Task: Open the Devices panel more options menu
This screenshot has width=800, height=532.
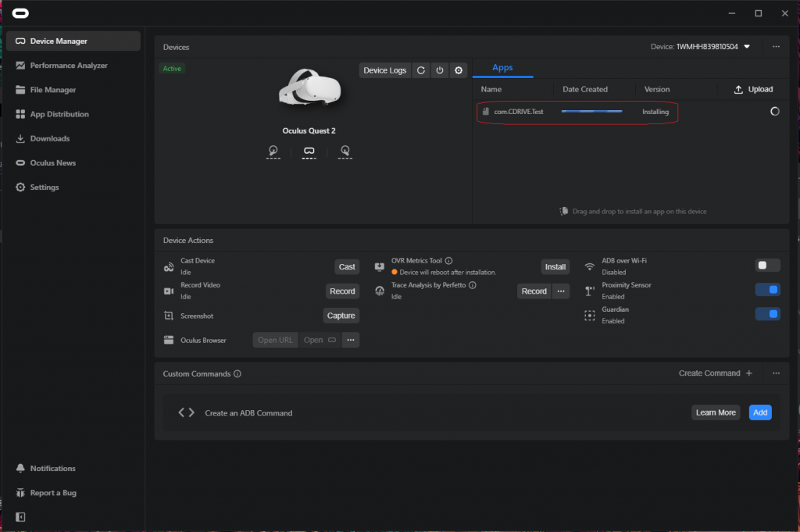Action: 776,46
